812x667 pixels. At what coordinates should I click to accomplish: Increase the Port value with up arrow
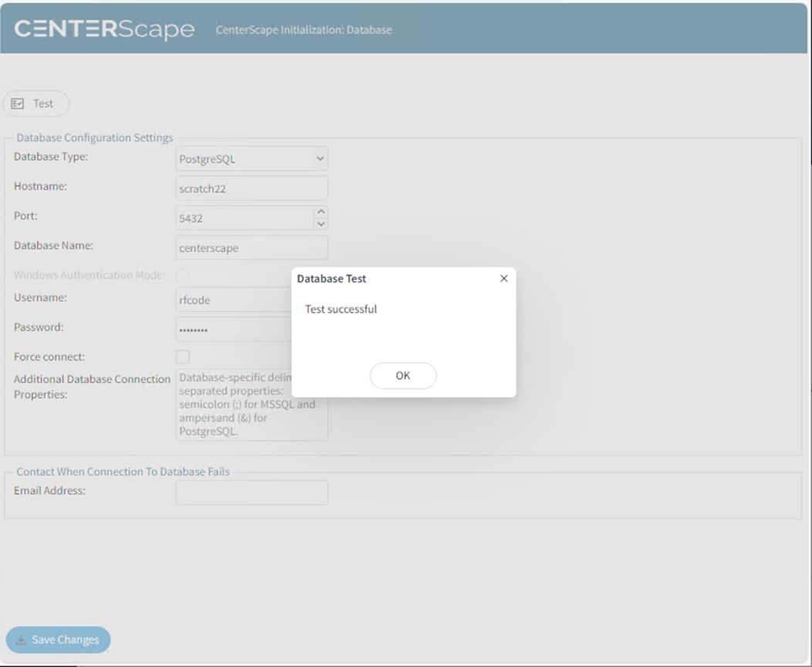pyautogui.click(x=321, y=212)
